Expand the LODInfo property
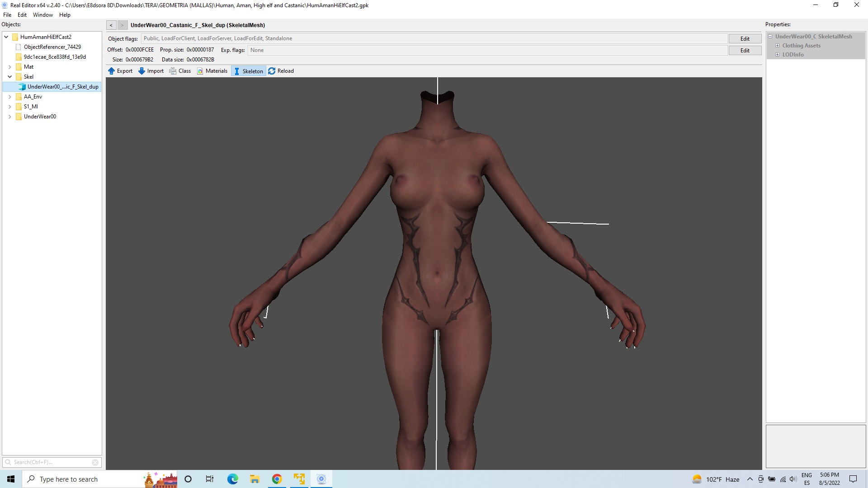This screenshot has width=868, height=488. [x=778, y=55]
